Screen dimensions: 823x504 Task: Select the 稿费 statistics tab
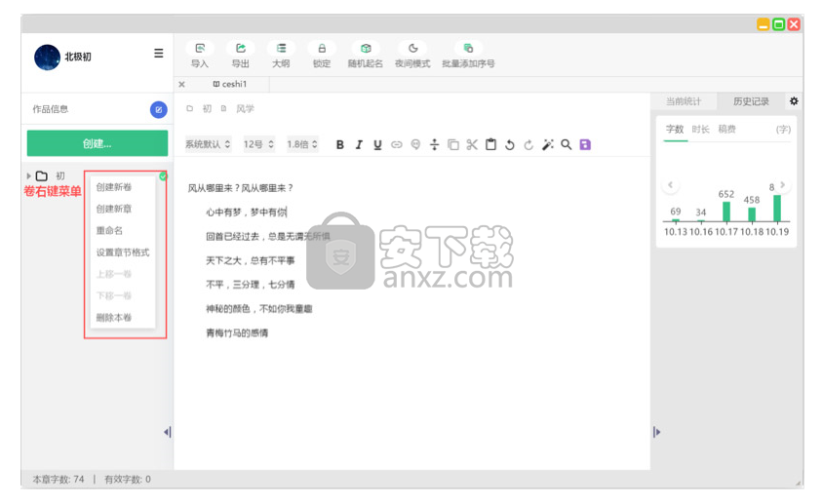tap(726, 129)
